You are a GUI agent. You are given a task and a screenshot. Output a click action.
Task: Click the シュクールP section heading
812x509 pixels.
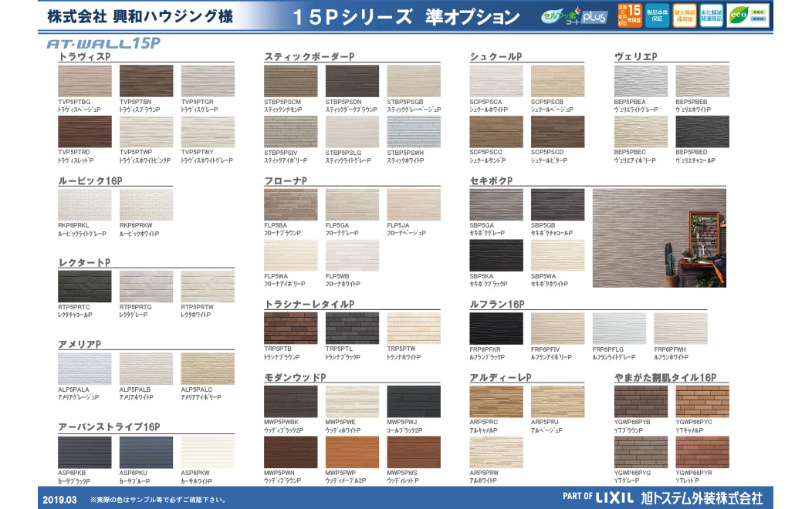click(x=496, y=56)
